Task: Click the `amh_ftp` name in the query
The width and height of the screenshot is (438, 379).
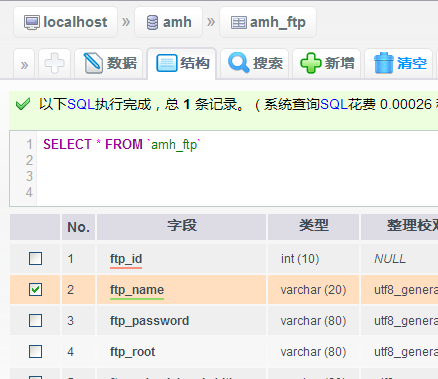Action: [174, 145]
